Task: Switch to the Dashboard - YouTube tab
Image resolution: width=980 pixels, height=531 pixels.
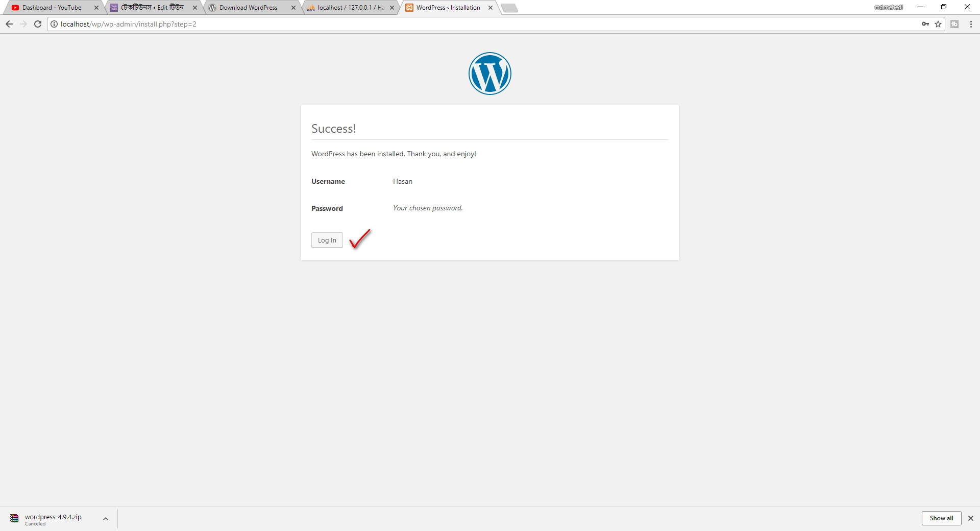Action: (x=52, y=8)
